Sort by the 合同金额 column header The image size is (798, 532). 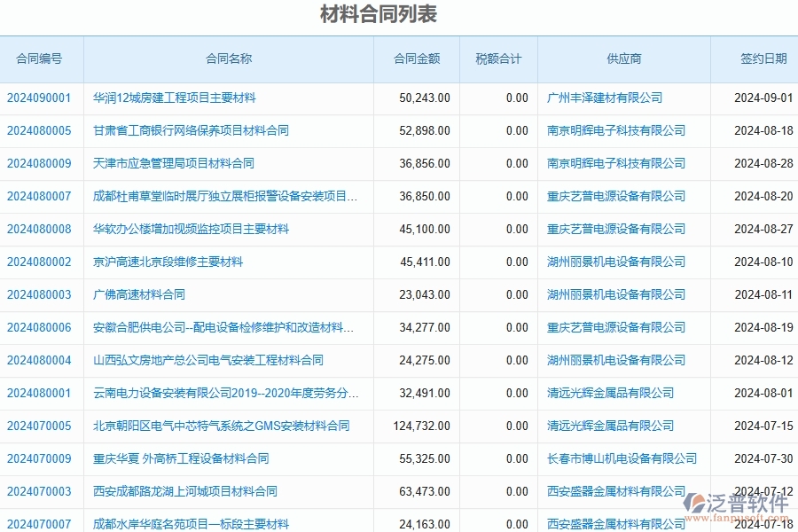click(413, 59)
